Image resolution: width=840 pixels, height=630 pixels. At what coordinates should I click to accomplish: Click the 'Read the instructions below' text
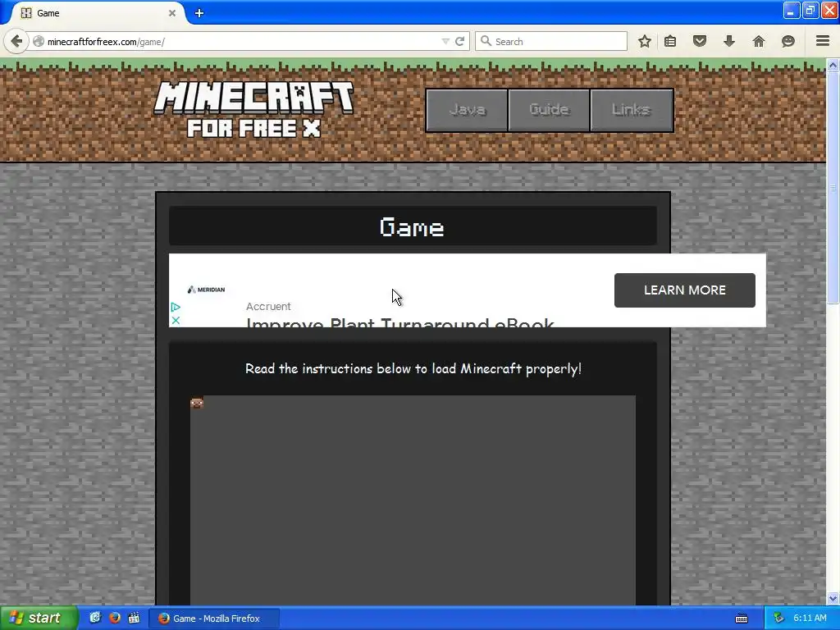click(413, 368)
